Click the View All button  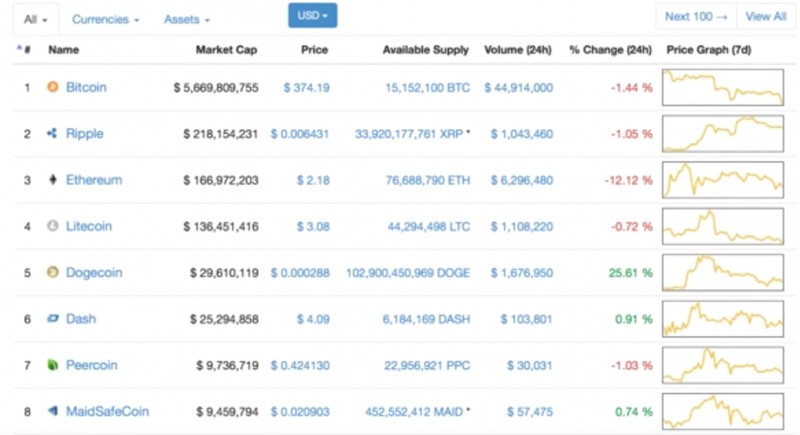click(766, 16)
